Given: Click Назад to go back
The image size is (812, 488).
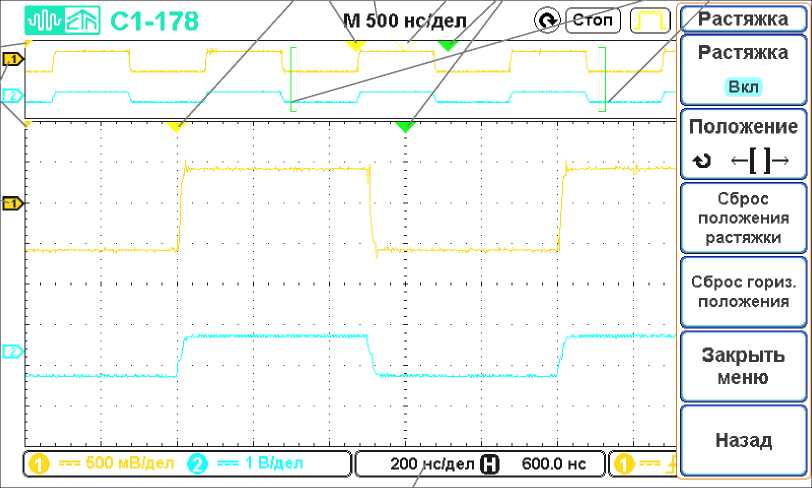Looking at the screenshot, I should (743, 440).
